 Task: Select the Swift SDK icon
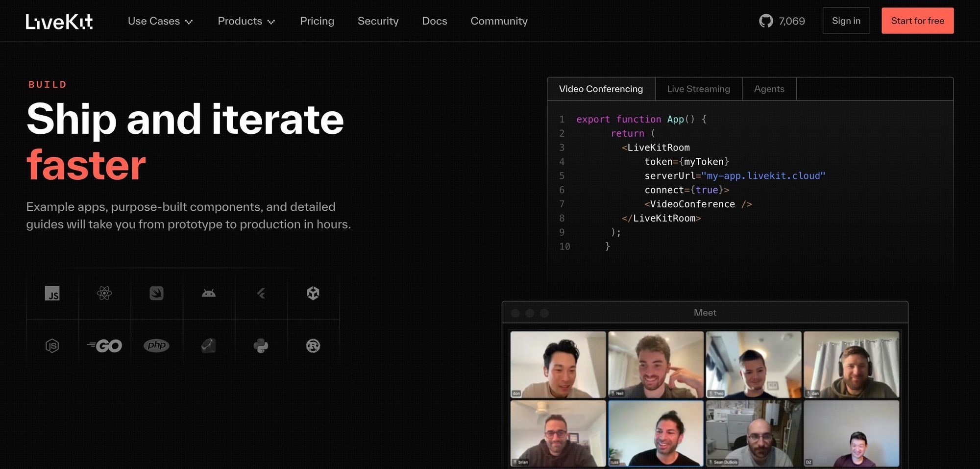(156, 294)
